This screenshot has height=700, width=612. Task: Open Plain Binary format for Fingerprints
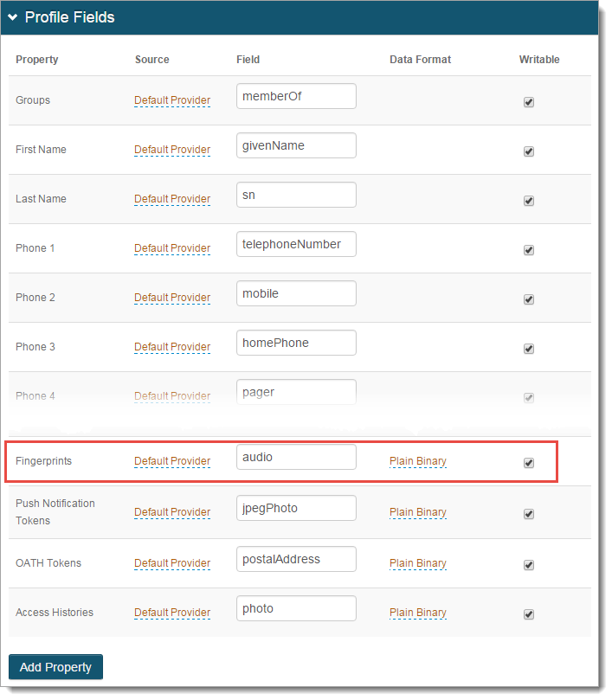click(418, 461)
